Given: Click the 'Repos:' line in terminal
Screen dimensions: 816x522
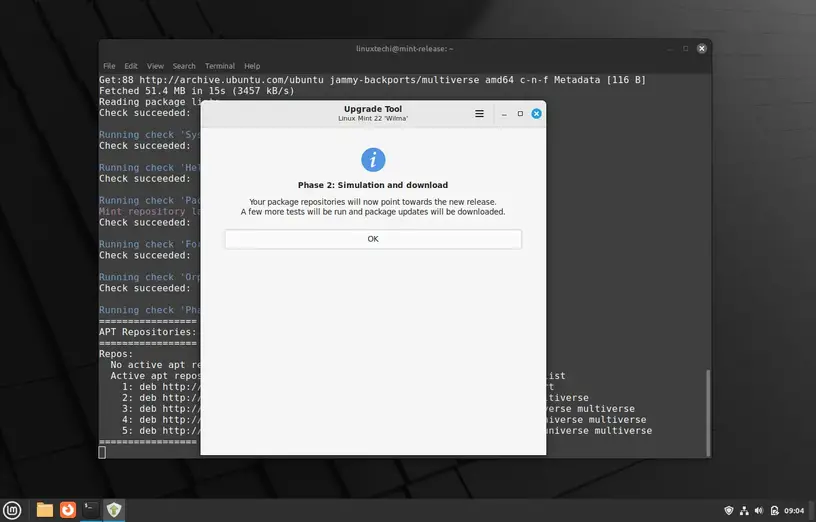Looking at the screenshot, I should pos(116,354).
